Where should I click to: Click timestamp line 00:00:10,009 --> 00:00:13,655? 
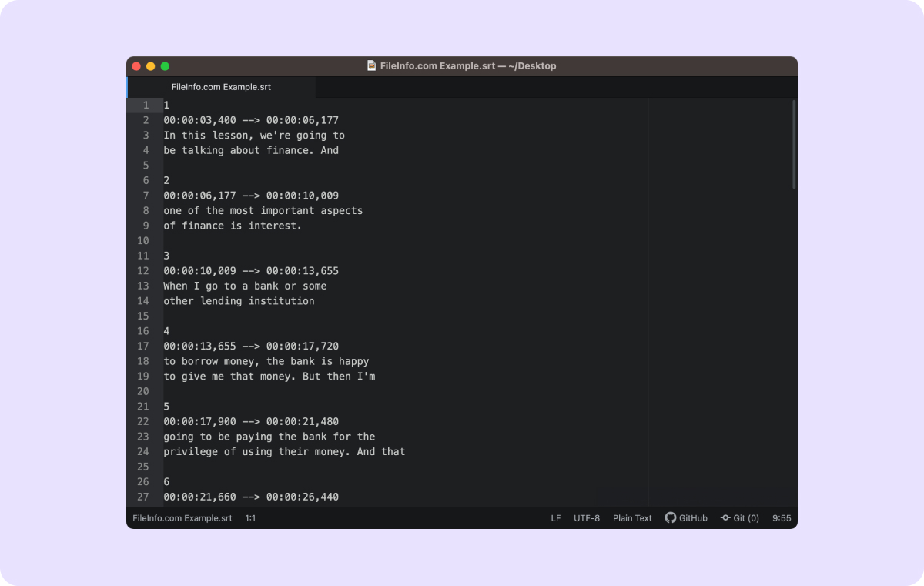(x=251, y=271)
